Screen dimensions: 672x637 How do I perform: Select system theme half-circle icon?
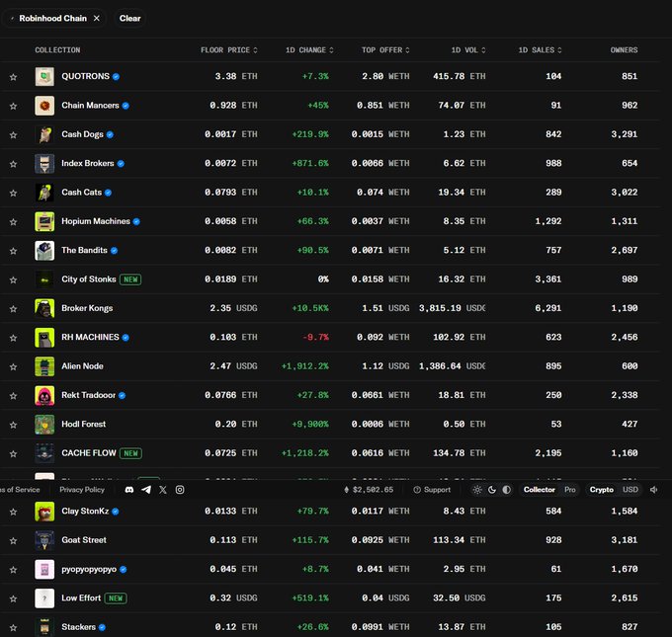click(x=507, y=490)
